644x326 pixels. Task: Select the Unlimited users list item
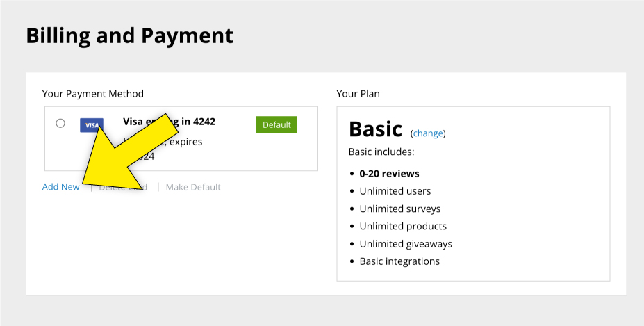click(395, 191)
